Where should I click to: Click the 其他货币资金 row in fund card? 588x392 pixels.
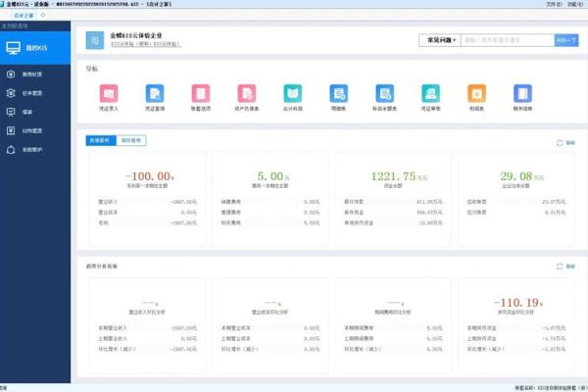click(x=393, y=222)
